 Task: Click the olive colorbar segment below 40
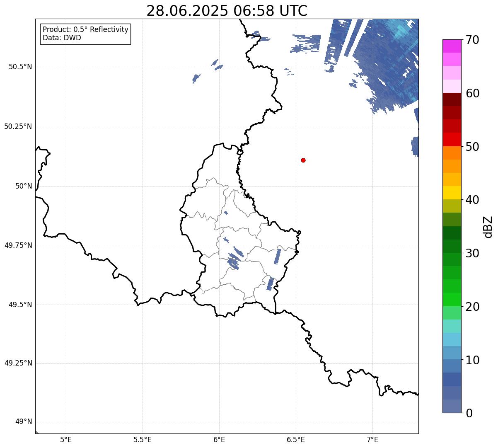452,206
